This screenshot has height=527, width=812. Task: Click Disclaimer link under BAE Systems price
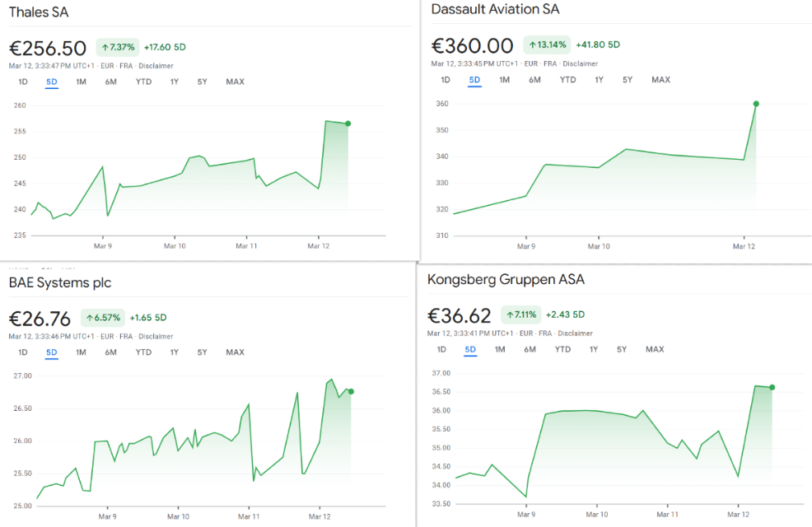point(156,336)
